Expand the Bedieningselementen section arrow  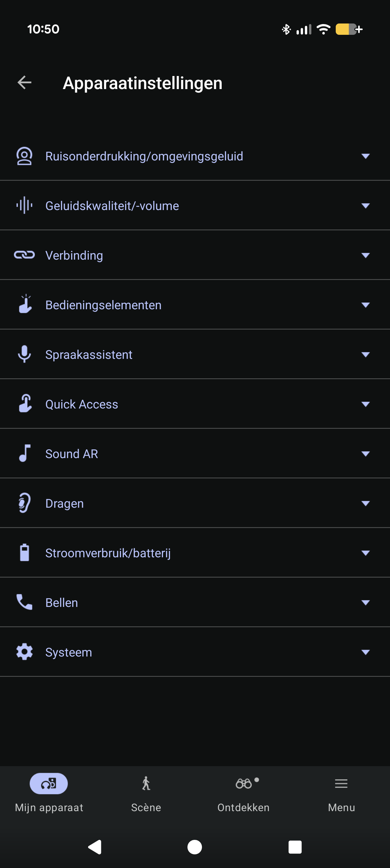(x=365, y=305)
